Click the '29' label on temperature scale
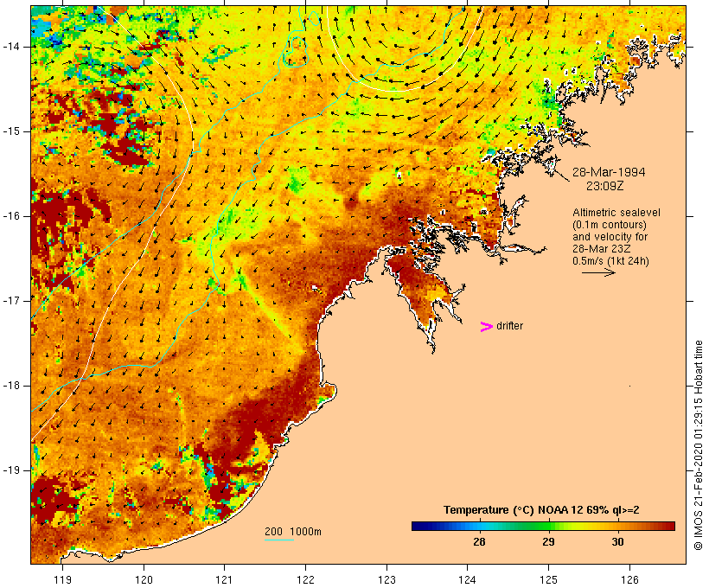Image resolution: width=709 pixels, height=588 pixels. pyautogui.click(x=548, y=541)
